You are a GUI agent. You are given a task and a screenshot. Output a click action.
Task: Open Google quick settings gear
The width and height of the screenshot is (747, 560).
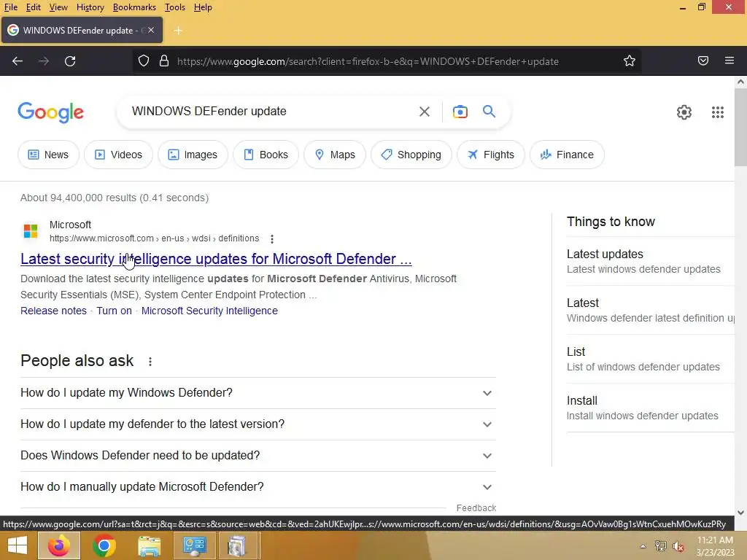tap(684, 112)
